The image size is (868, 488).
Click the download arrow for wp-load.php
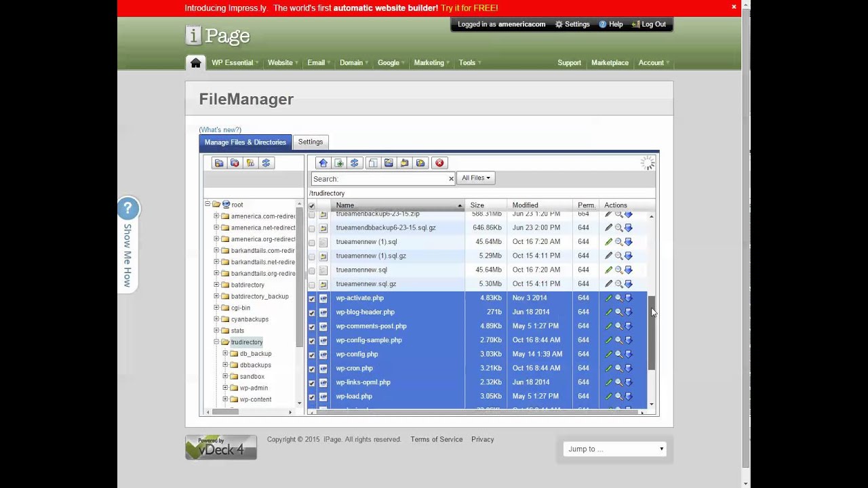(x=628, y=396)
